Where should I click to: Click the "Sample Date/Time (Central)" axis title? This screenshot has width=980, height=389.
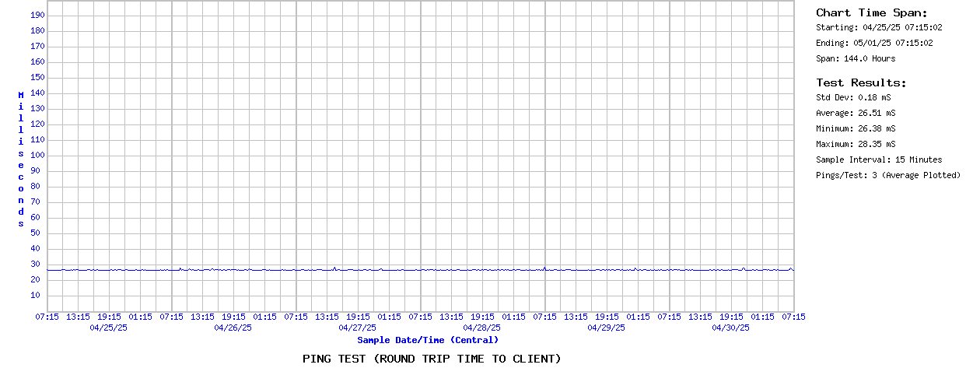[428, 340]
